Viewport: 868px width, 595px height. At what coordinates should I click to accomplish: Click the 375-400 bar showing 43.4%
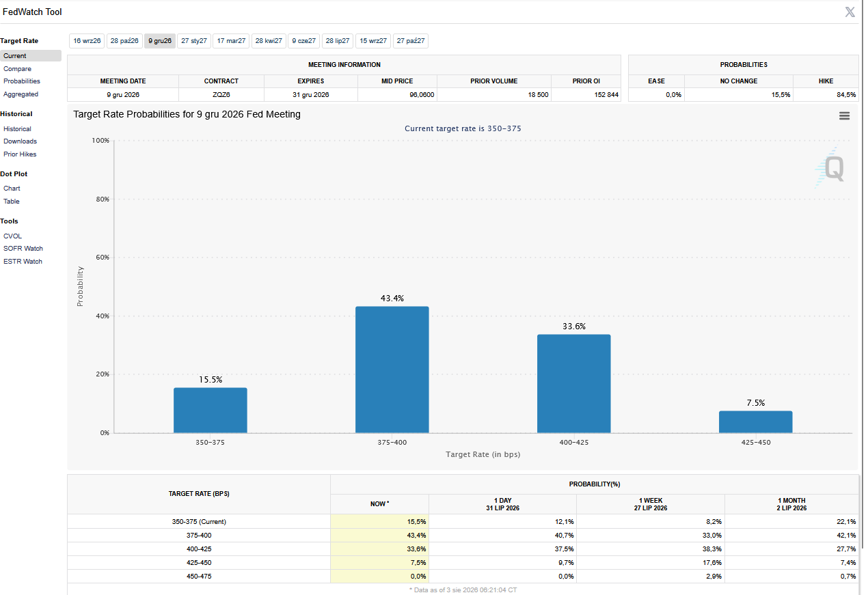(x=392, y=370)
